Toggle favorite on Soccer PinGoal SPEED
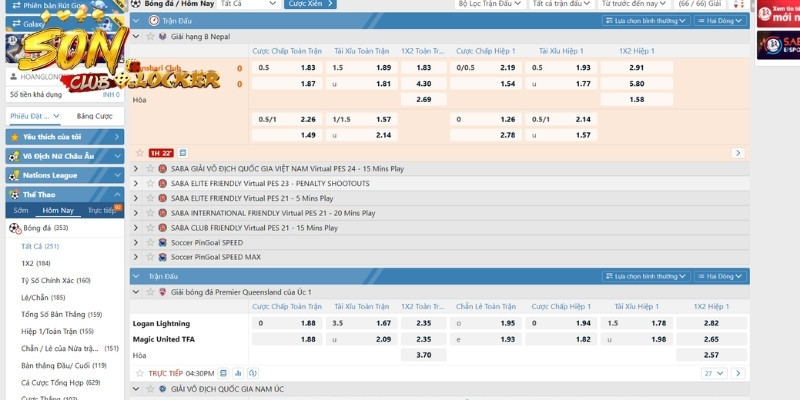 149,242
